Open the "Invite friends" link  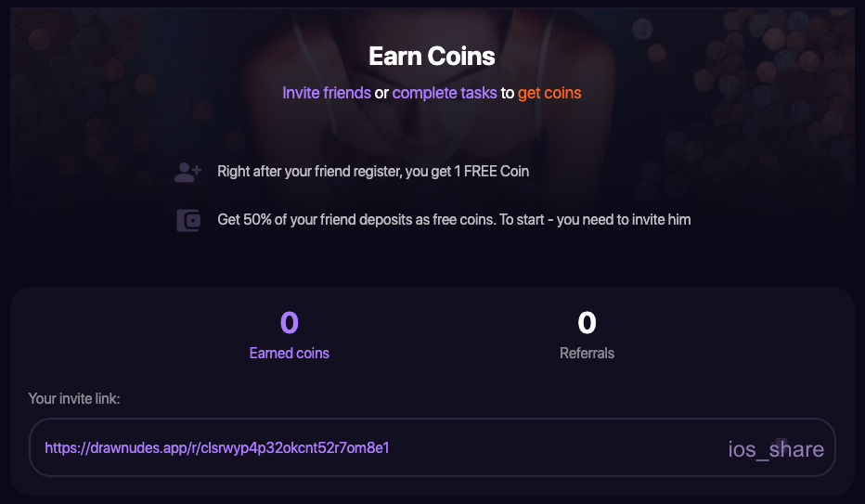(327, 93)
